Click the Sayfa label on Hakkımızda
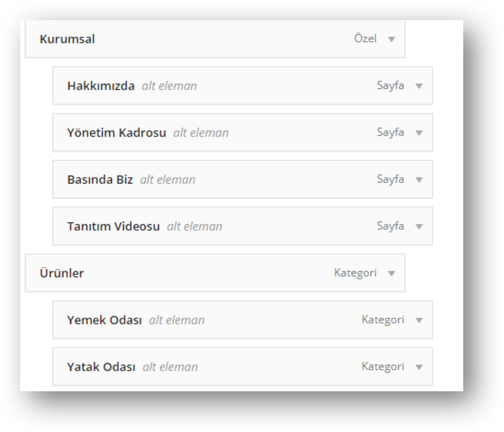The image size is (504, 432). coord(390,85)
